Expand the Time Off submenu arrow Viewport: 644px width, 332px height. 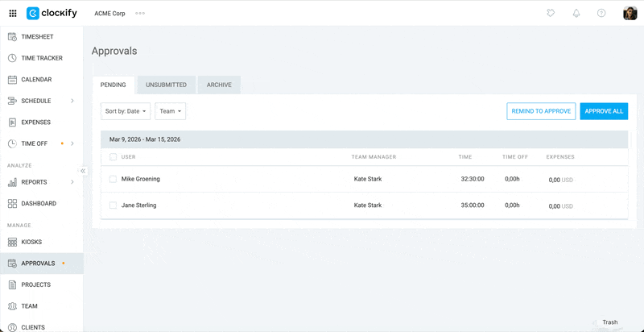72,143
